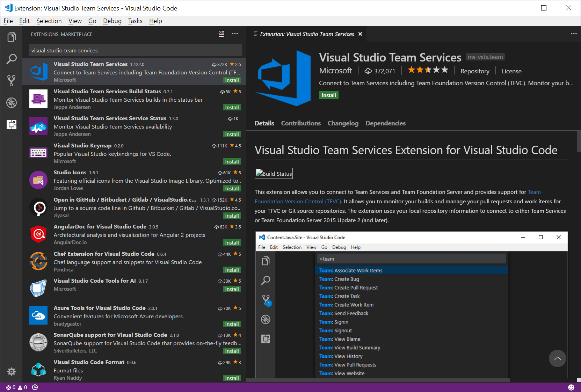The width and height of the screenshot is (581, 392).
Task: Click the marketplace search input field
Action: 135,50
